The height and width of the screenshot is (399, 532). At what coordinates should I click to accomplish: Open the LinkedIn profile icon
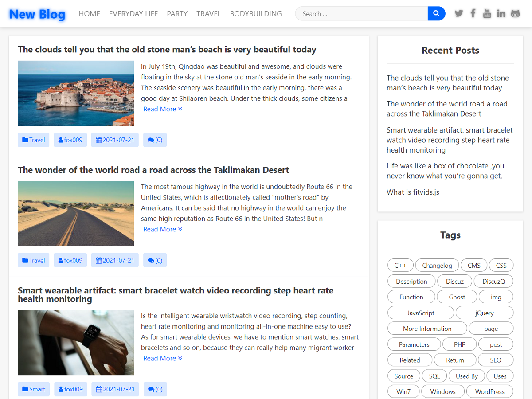501,13
